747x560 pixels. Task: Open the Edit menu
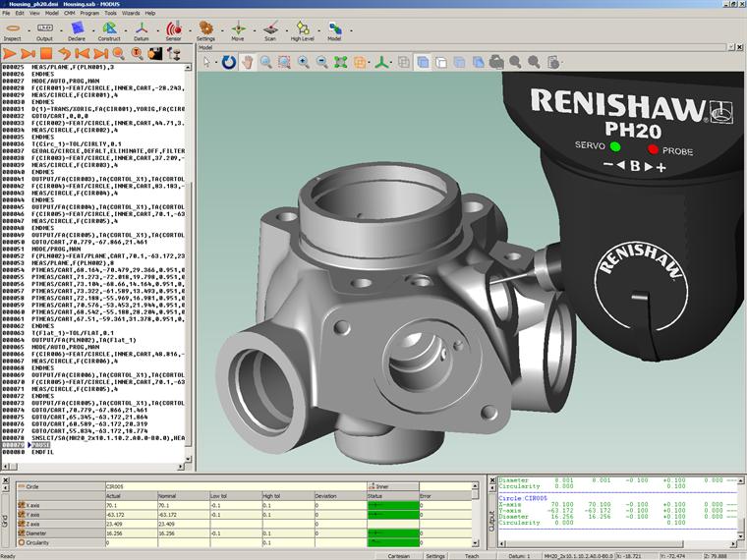pyautogui.click(x=20, y=14)
